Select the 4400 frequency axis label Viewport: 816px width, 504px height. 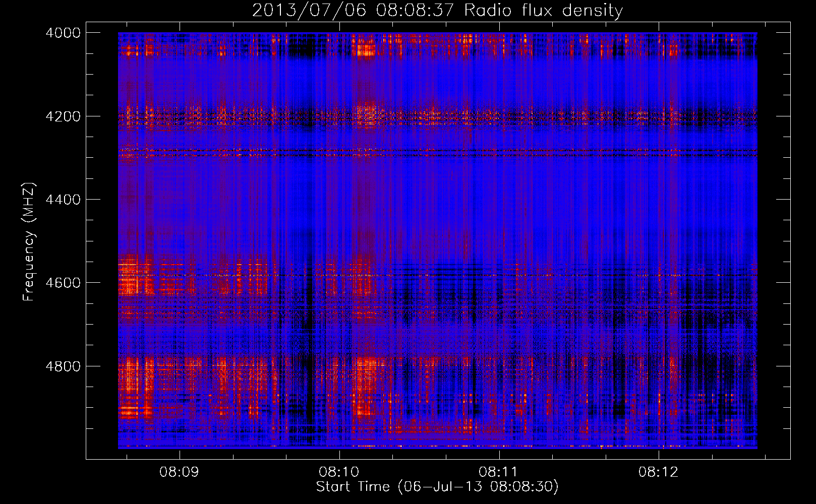coord(63,200)
